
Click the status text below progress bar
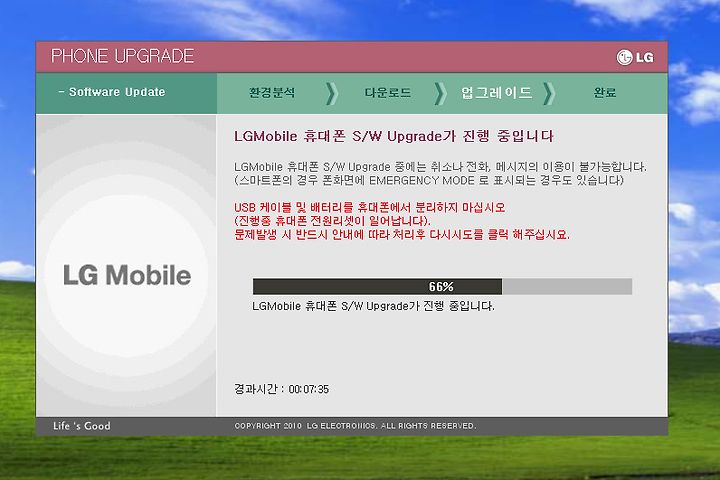click(373, 306)
